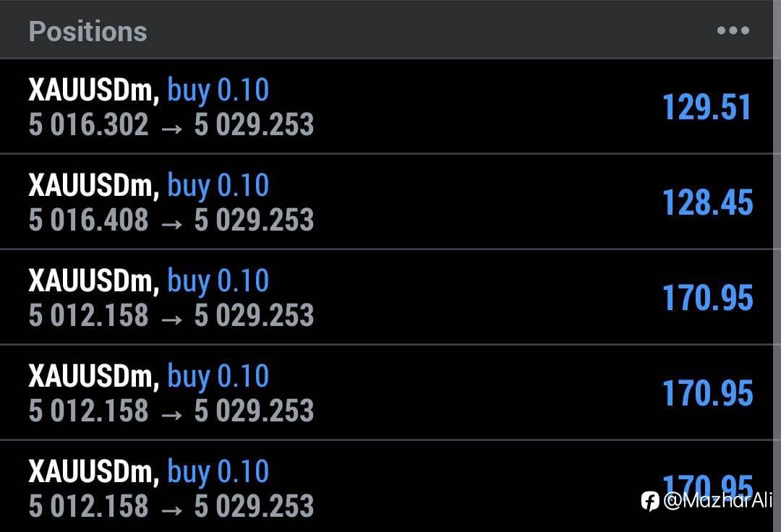
Task: Click the Positions section header
Action: click(x=88, y=31)
